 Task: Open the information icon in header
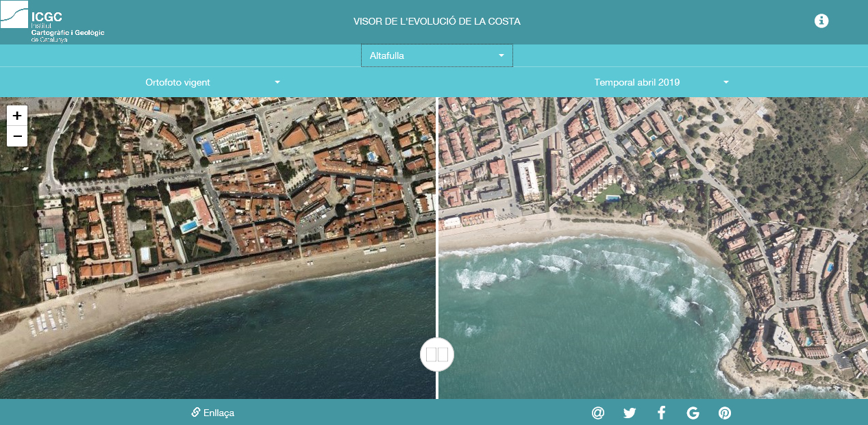(x=821, y=21)
